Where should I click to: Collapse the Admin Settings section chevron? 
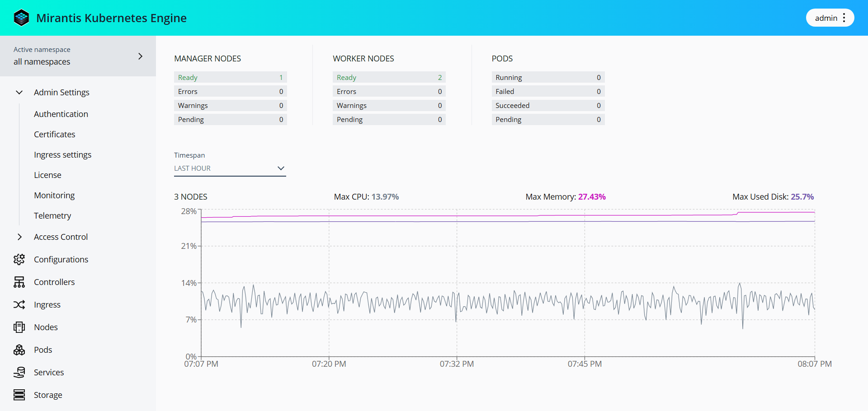[19, 92]
